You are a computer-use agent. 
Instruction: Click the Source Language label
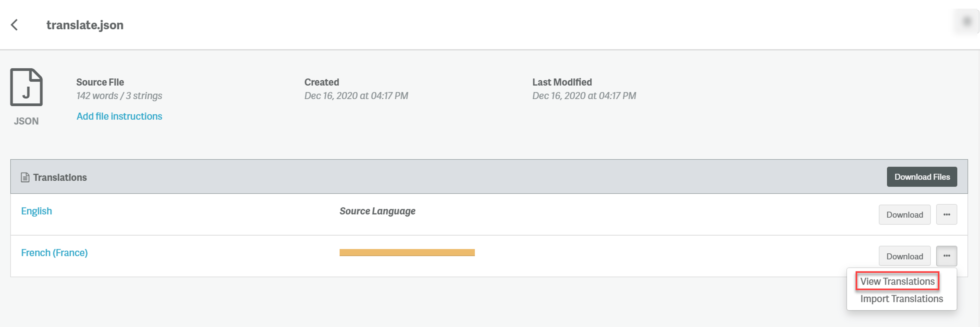[377, 211]
